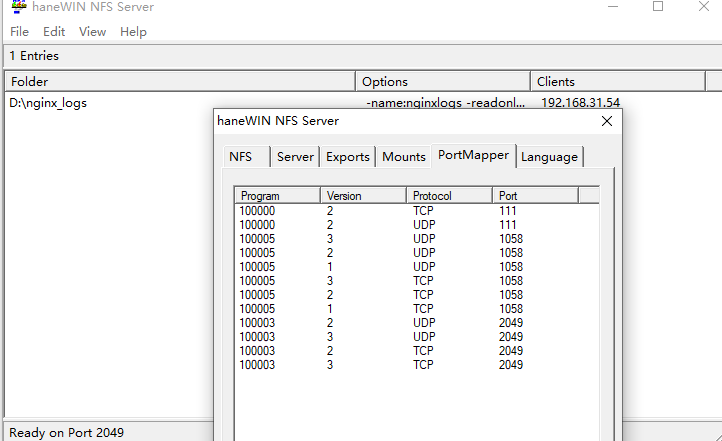
Task: Sort by the Program column header
Action: coord(278,196)
